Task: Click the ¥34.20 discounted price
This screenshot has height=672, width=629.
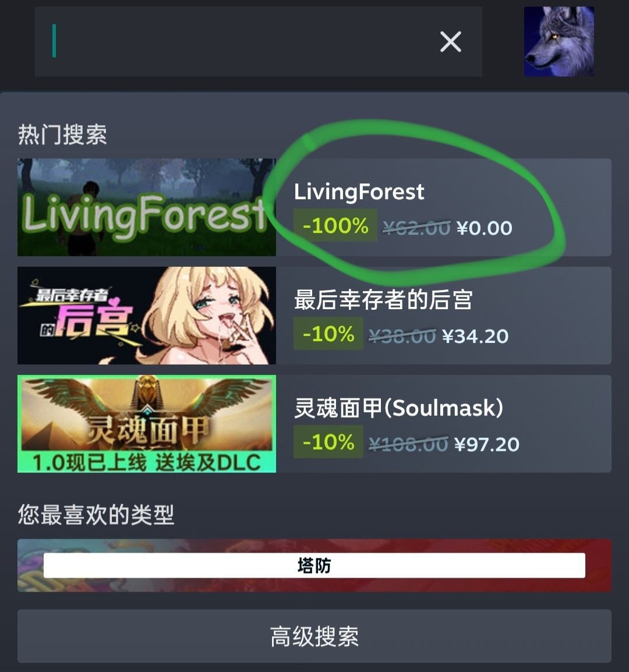Action: (x=475, y=337)
